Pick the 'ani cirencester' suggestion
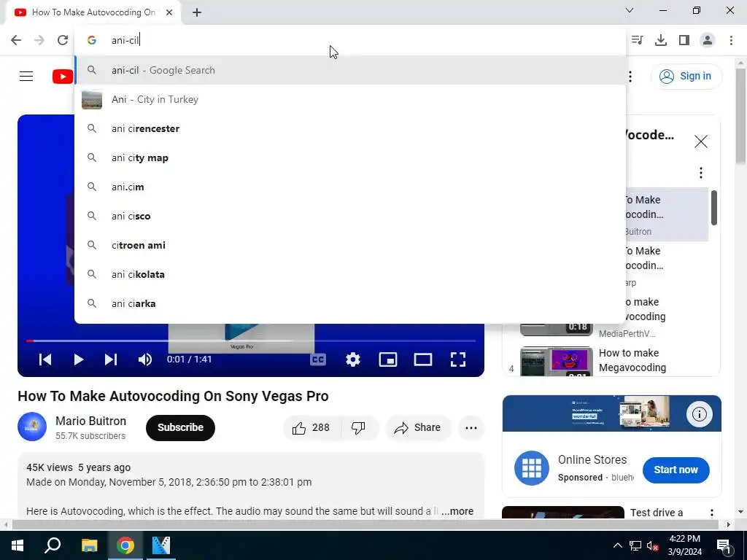 (x=350, y=128)
